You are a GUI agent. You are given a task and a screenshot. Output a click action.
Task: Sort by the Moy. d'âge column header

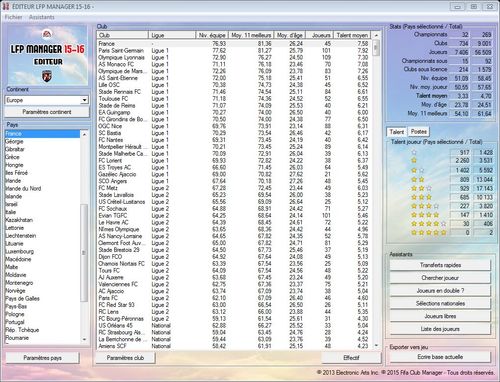click(x=290, y=35)
